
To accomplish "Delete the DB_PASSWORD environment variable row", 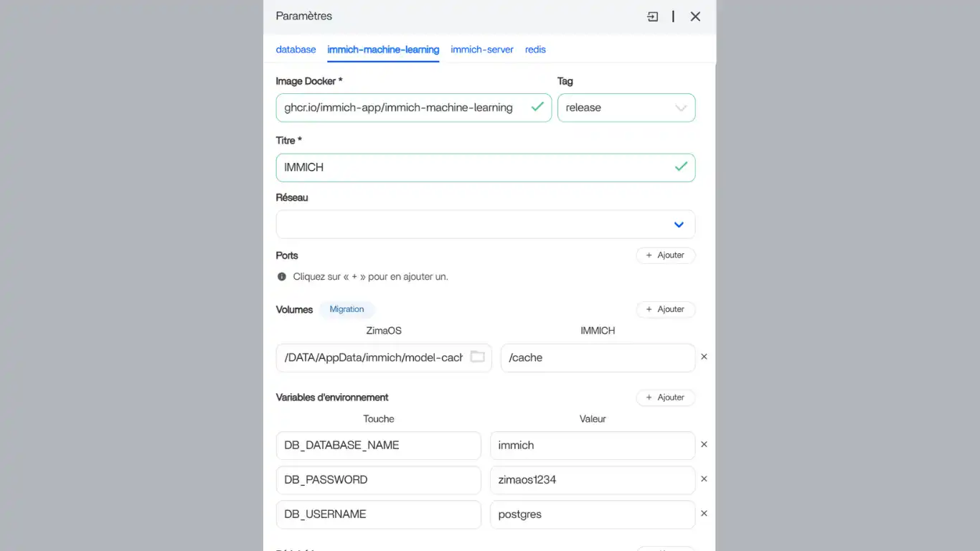I will [x=704, y=479].
